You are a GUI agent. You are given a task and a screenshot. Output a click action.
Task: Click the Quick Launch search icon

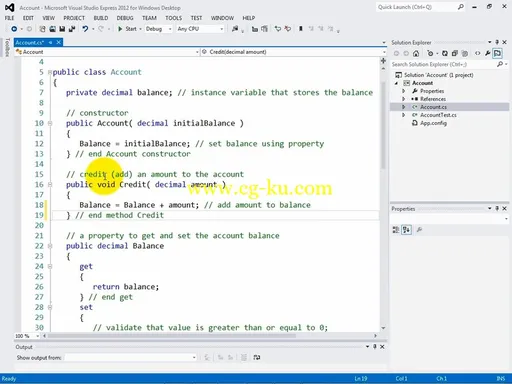pos(460,7)
